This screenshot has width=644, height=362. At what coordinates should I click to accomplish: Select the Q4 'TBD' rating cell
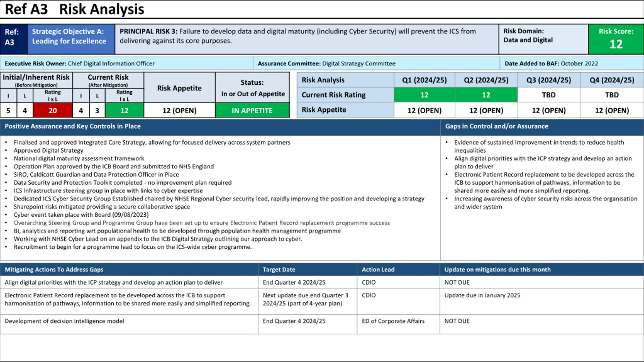tap(612, 95)
